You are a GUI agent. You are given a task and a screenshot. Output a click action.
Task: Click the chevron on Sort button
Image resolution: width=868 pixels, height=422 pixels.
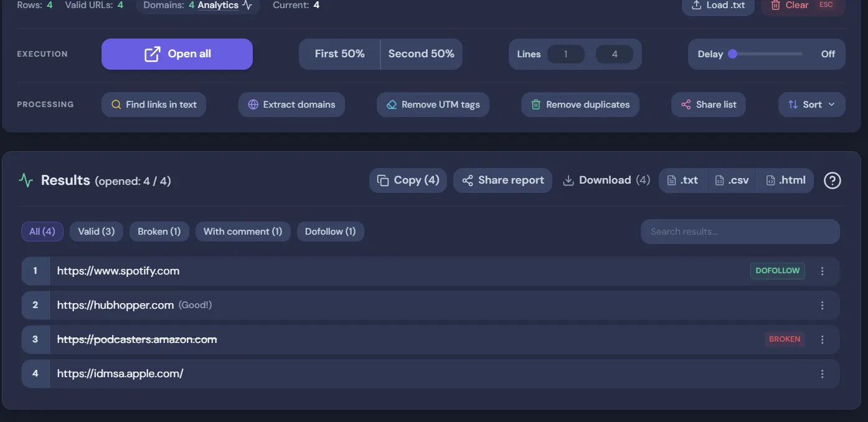coord(831,105)
